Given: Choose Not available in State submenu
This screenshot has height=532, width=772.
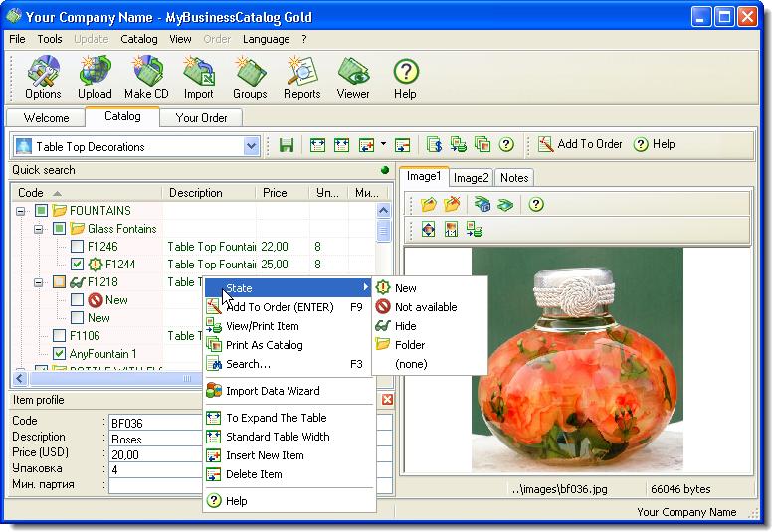Looking at the screenshot, I should point(431,307).
